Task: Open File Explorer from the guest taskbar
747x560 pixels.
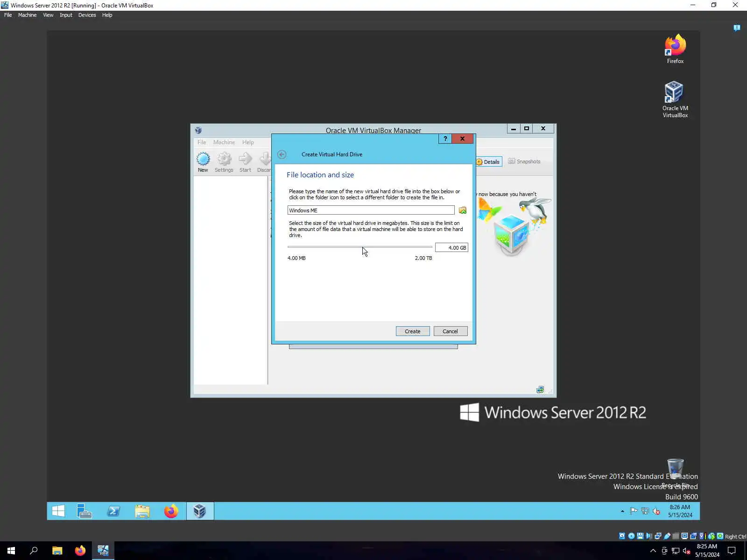Action: 142,511
